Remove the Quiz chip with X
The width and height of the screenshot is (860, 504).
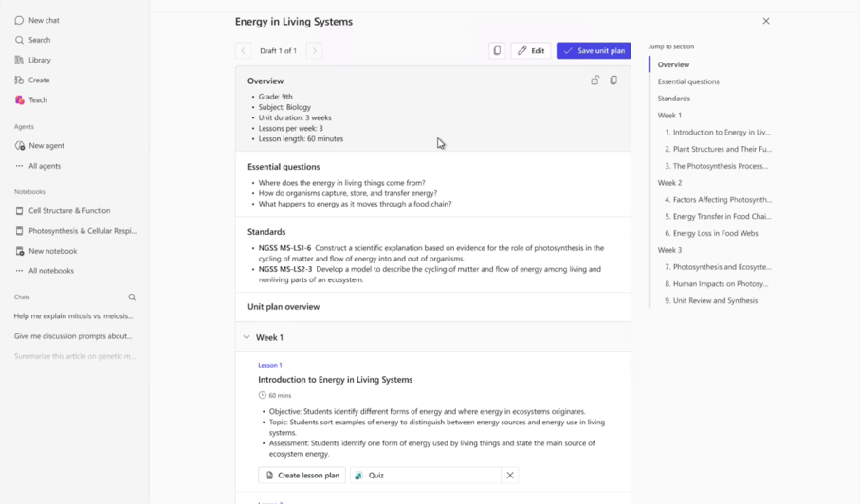click(x=510, y=476)
